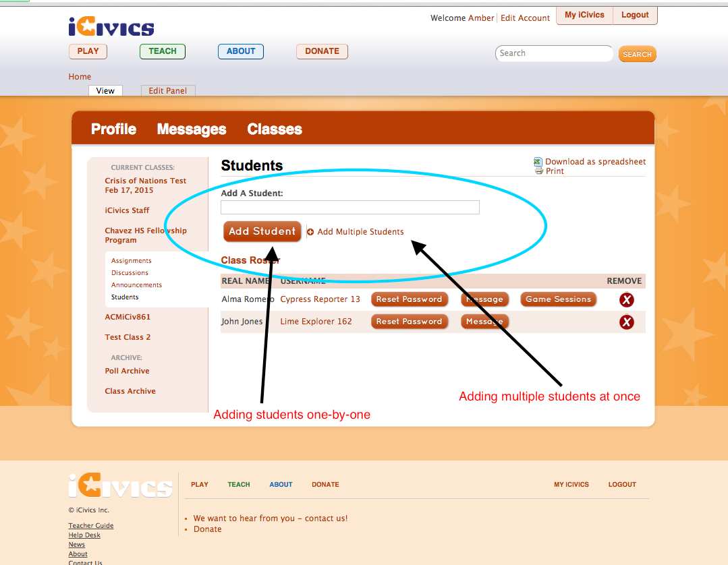The width and height of the screenshot is (728, 565).
Task: Open the Assignments section
Action: point(132,261)
